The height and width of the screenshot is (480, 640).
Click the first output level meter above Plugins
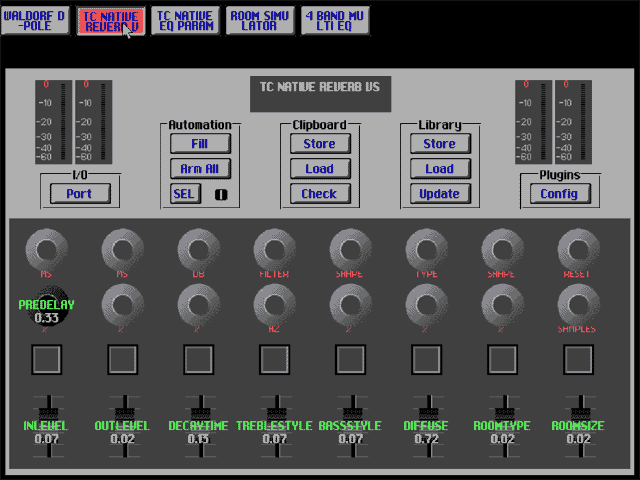533,122
